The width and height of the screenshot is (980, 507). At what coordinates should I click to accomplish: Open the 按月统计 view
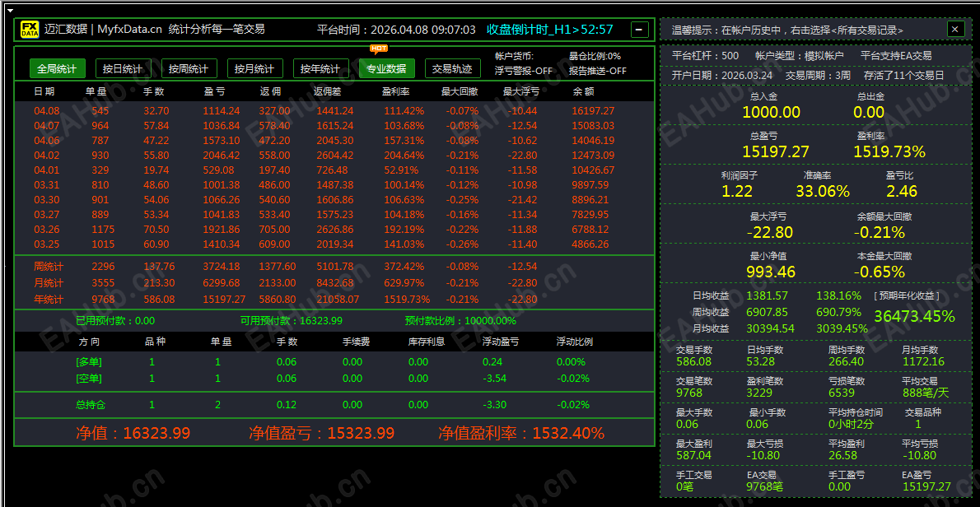coord(255,68)
